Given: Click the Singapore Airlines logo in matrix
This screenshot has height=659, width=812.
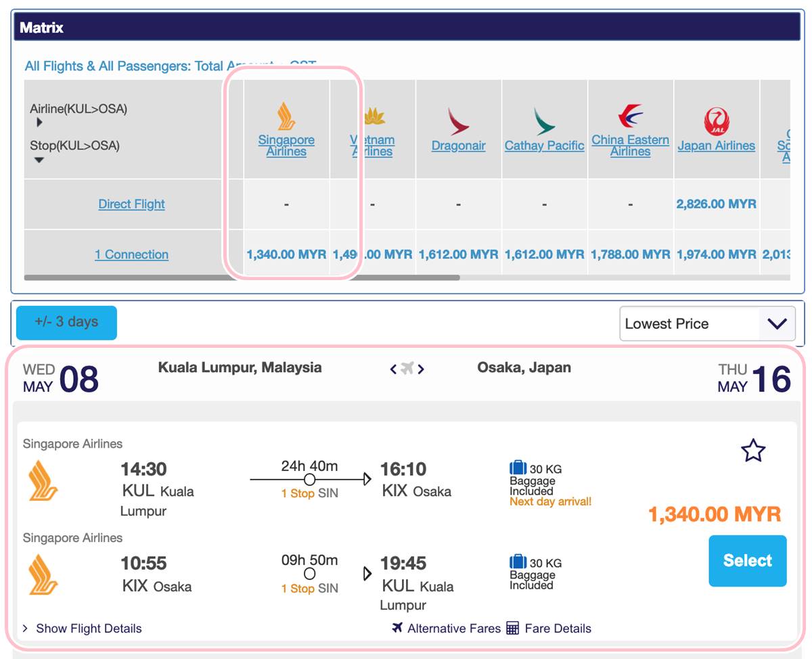Looking at the screenshot, I should coord(286,116).
